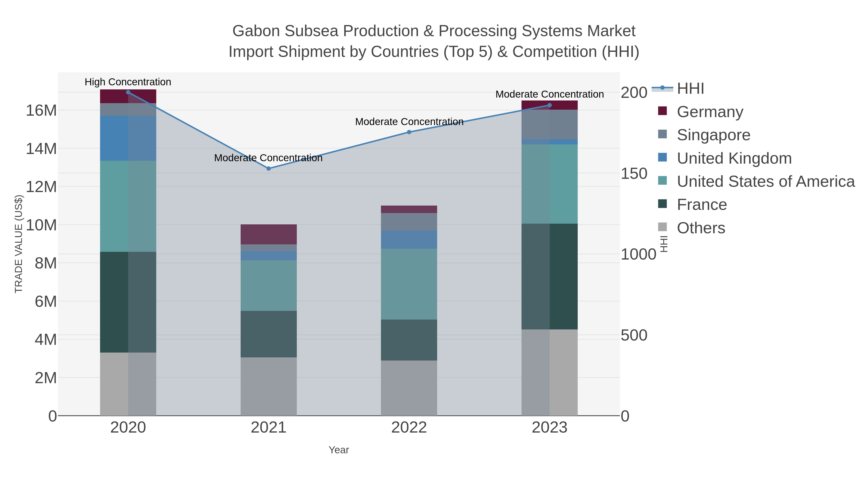The width and height of the screenshot is (868, 488).
Task: Click the 2021 x-axis tick label
Action: (x=269, y=428)
